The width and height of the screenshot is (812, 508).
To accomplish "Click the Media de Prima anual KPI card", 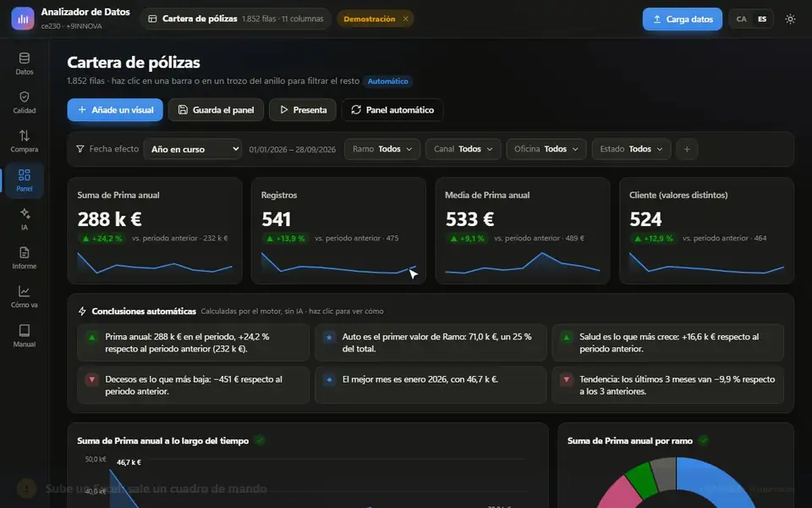I will [x=523, y=230].
